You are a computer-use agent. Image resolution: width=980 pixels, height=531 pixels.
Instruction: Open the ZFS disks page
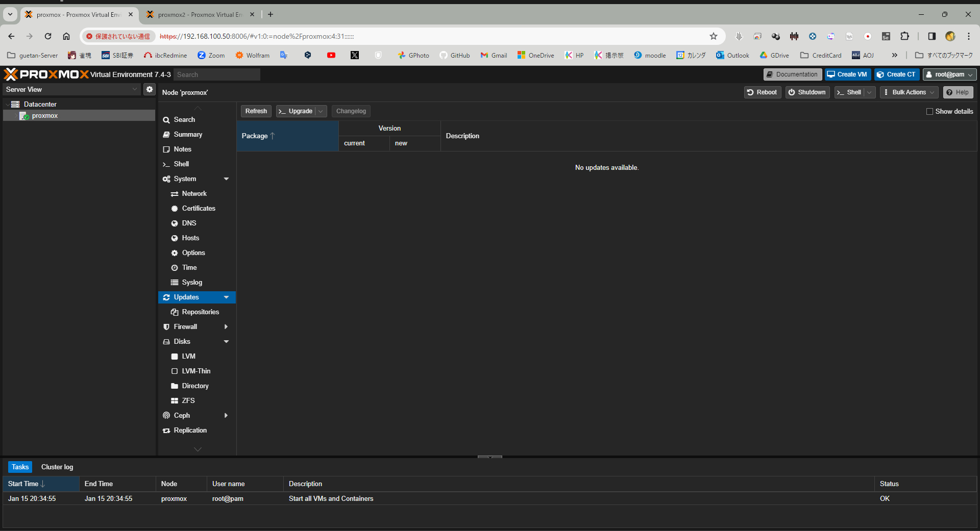(x=188, y=401)
